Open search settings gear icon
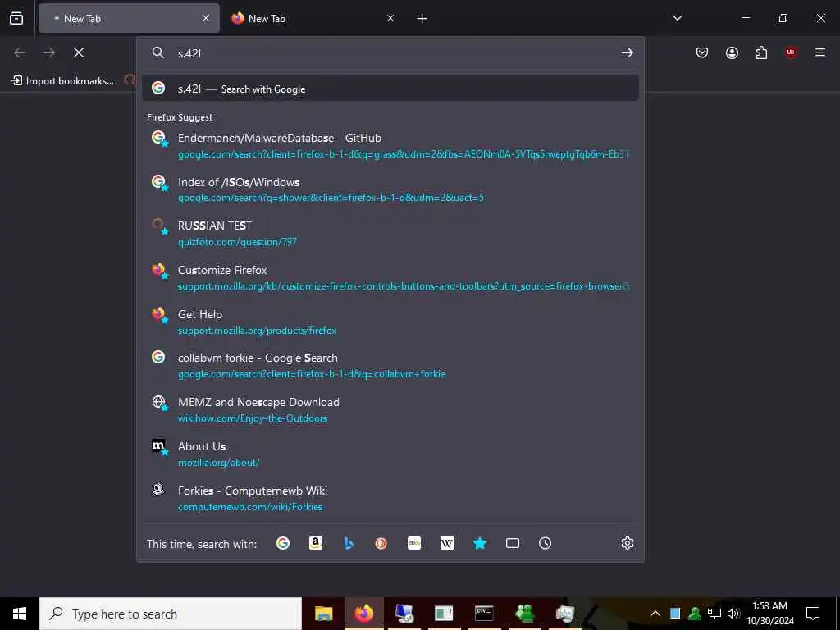840x630 pixels. coord(628,543)
